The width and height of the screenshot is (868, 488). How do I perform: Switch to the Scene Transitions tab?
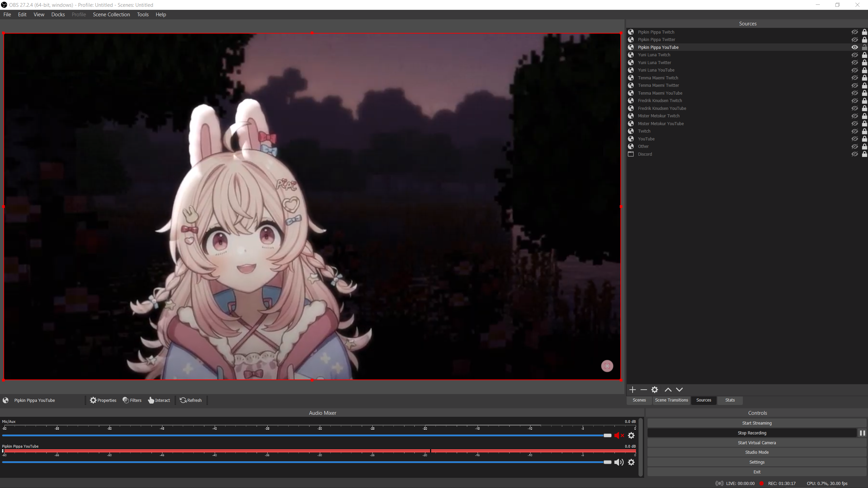point(671,400)
